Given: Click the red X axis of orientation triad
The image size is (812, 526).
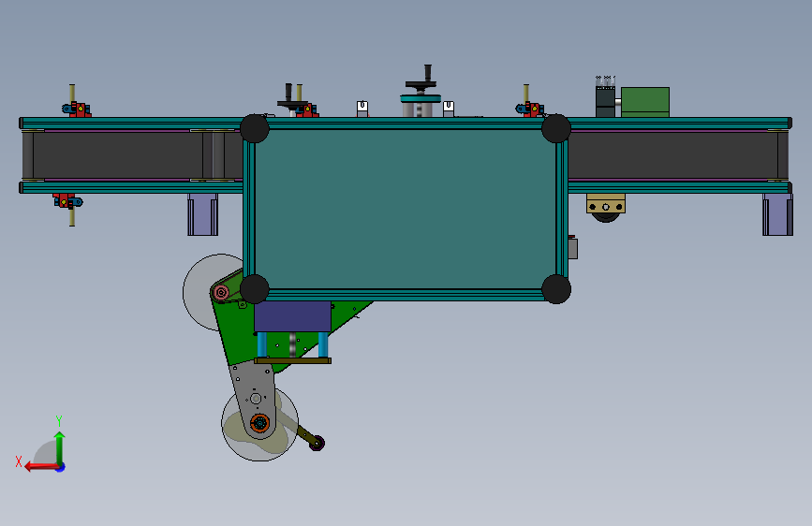Looking at the screenshot, I should (40, 466).
